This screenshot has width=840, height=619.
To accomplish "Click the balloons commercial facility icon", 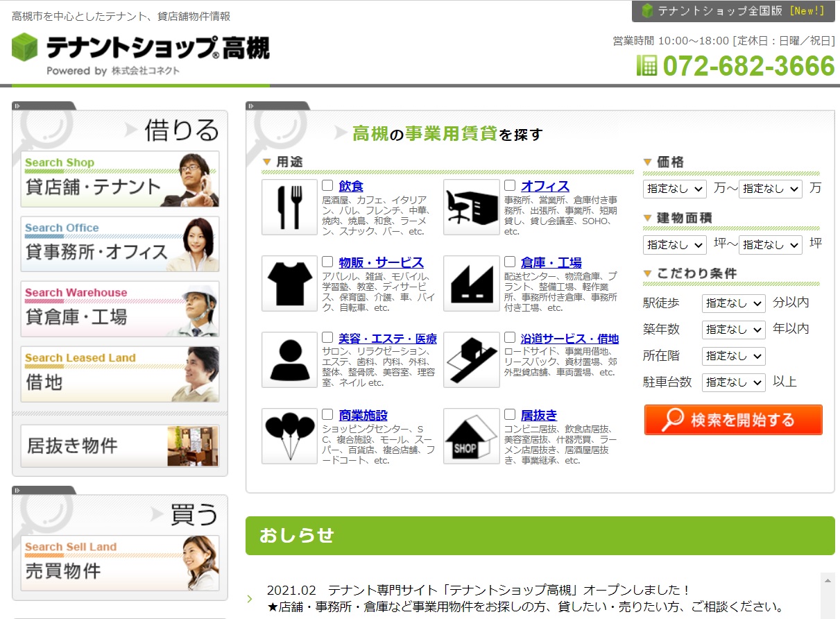I will coord(289,436).
